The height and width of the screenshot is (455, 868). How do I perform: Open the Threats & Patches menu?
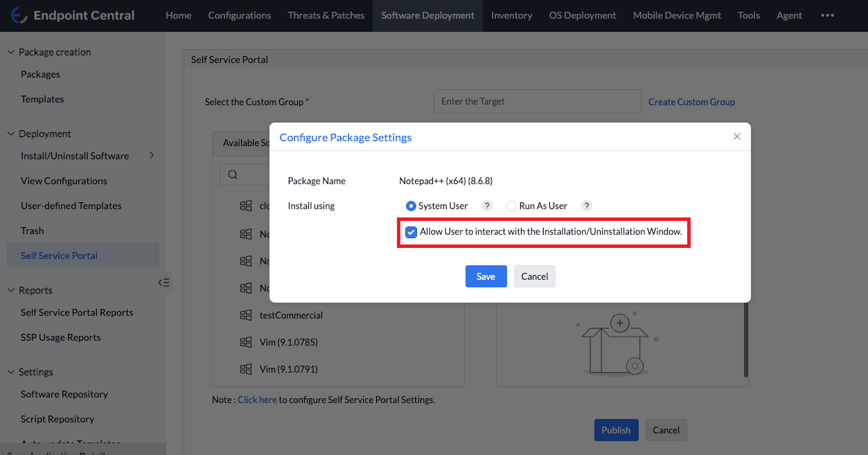point(326,15)
